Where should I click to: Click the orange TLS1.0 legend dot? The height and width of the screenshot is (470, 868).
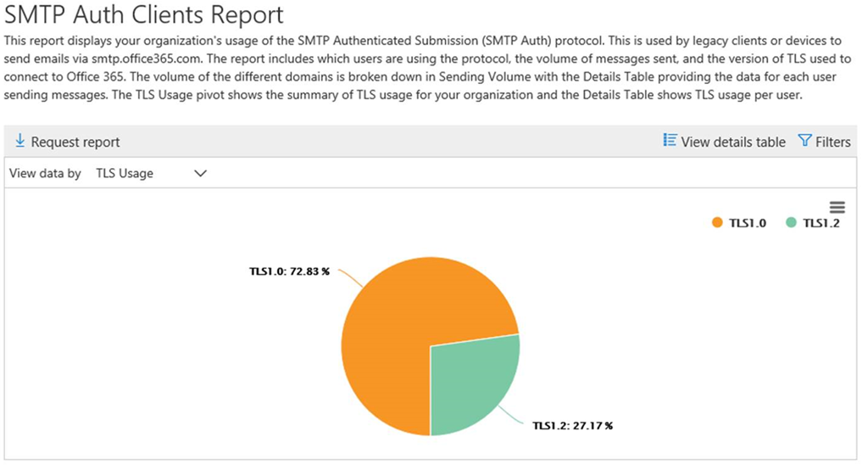717,223
